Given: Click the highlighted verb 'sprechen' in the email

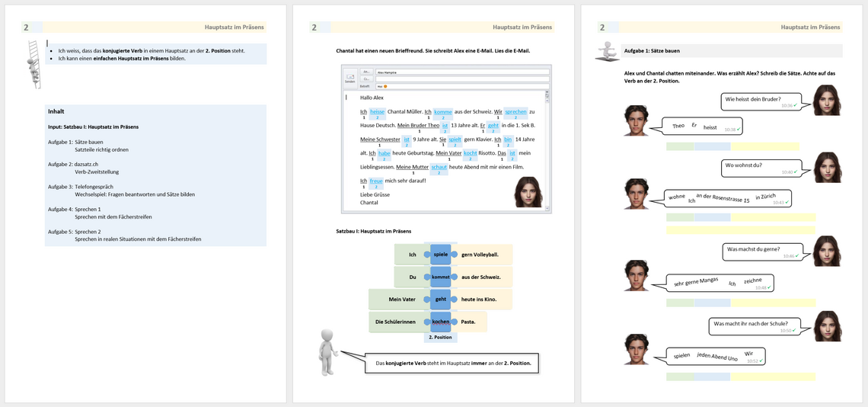Looking at the screenshot, I should point(515,112).
